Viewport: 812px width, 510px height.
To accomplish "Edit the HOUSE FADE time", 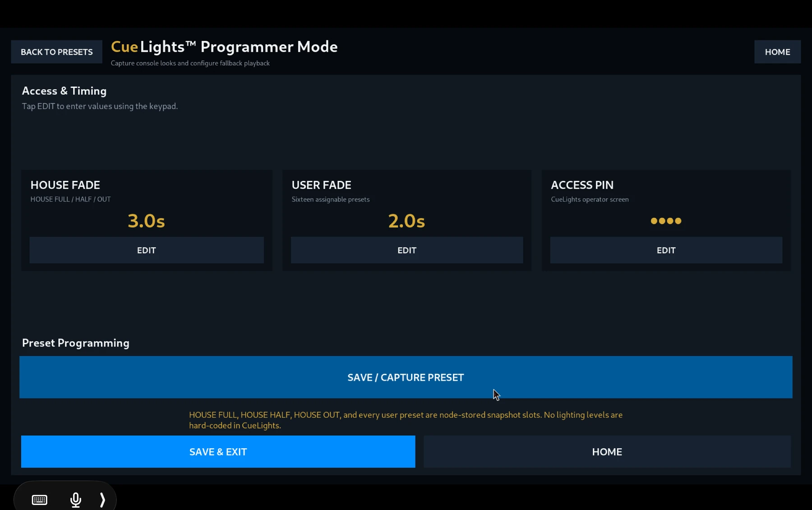I will pos(147,250).
